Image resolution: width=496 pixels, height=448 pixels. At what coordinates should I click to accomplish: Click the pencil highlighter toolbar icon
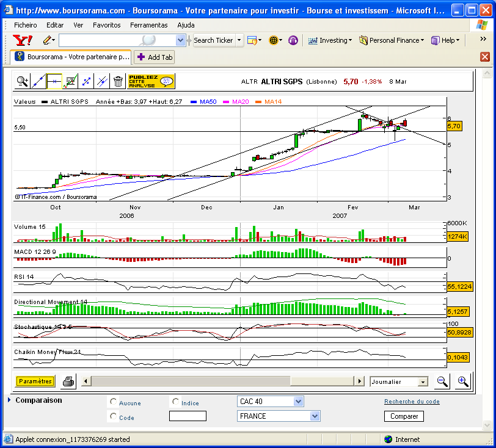pos(48,40)
